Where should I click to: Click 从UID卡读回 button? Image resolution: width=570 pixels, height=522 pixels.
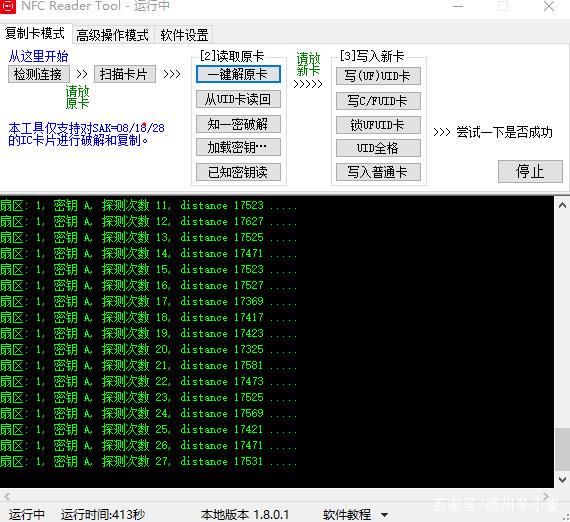point(238,99)
